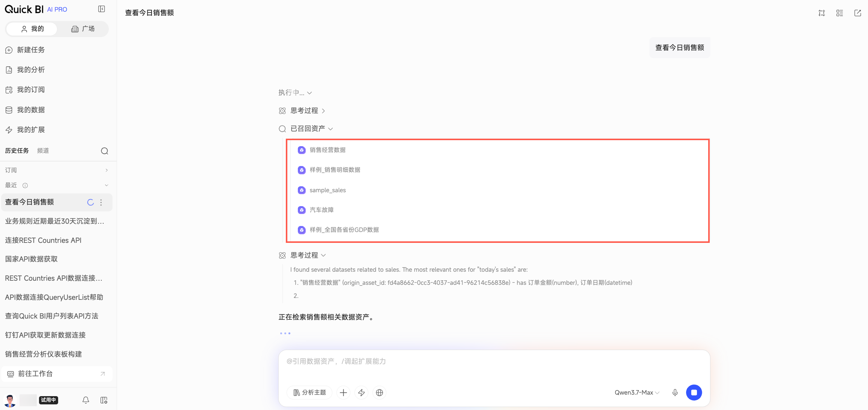The width and height of the screenshot is (868, 410).
Task: Open notifications bell icon
Action: pyautogui.click(x=86, y=400)
